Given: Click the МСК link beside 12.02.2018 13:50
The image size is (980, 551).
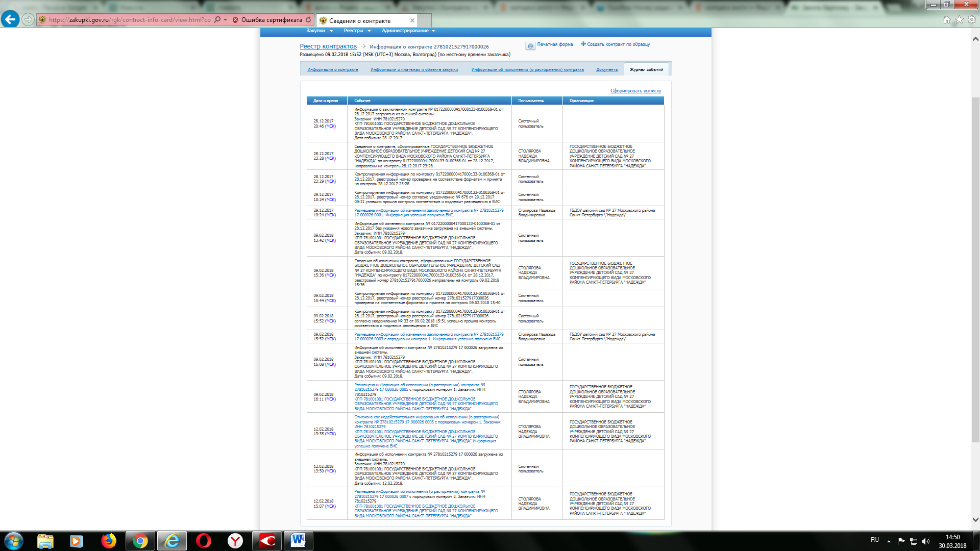Looking at the screenshot, I should [x=330, y=471].
